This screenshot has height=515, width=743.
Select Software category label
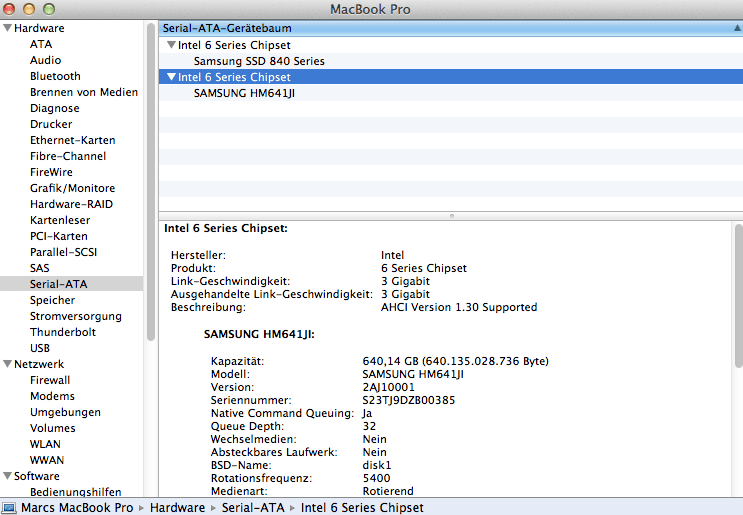click(x=36, y=476)
